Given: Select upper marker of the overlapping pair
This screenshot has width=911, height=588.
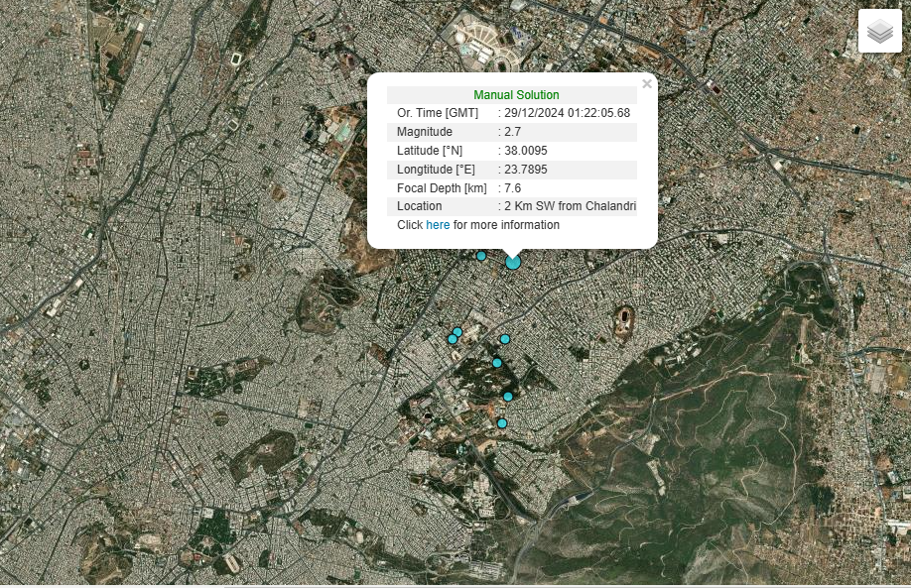Looking at the screenshot, I should click(x=457, y=332).
